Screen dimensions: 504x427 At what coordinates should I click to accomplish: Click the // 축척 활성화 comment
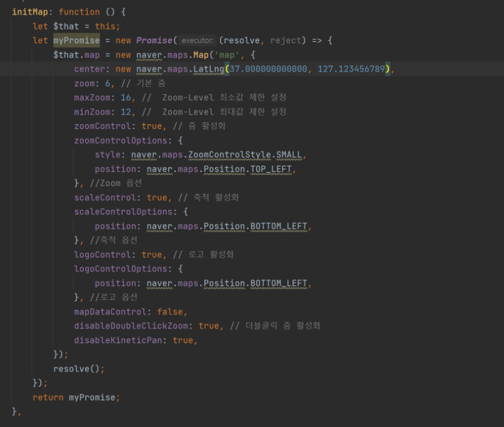(208, 197)
